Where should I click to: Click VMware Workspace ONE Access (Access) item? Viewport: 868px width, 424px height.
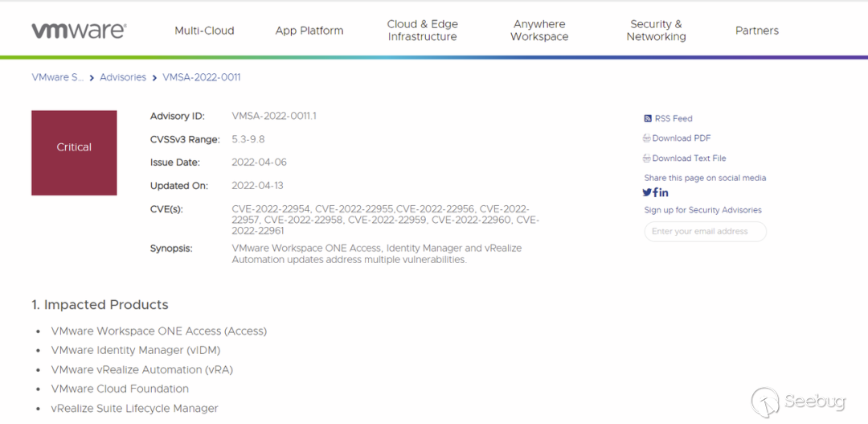[159, 331]
